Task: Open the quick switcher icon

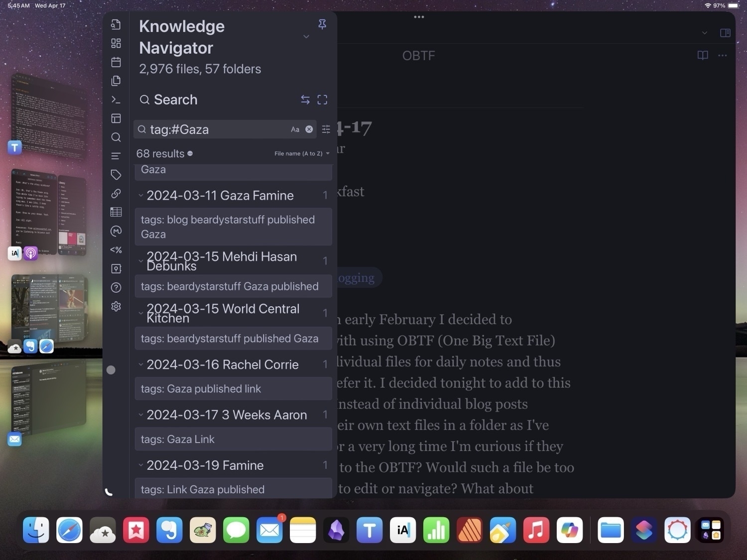Action: click(x=116, y=24)
